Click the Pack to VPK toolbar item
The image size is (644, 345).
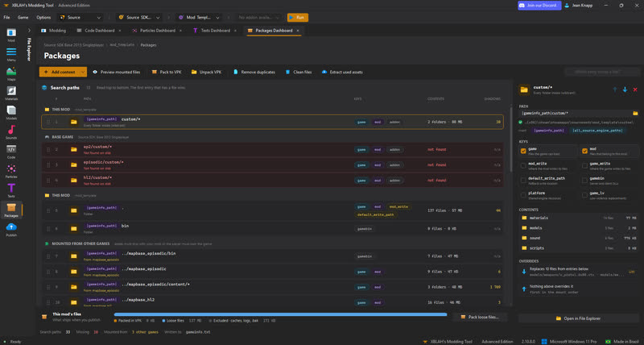(x=167, y=72)
